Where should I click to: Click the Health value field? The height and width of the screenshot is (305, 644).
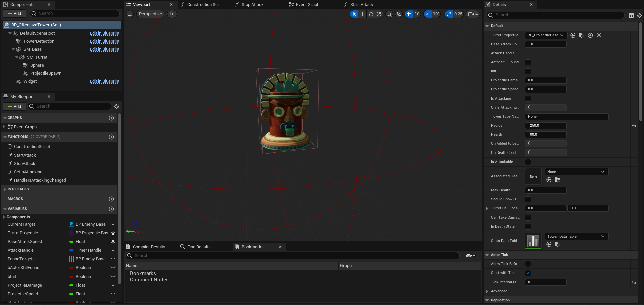coord(546,135)
